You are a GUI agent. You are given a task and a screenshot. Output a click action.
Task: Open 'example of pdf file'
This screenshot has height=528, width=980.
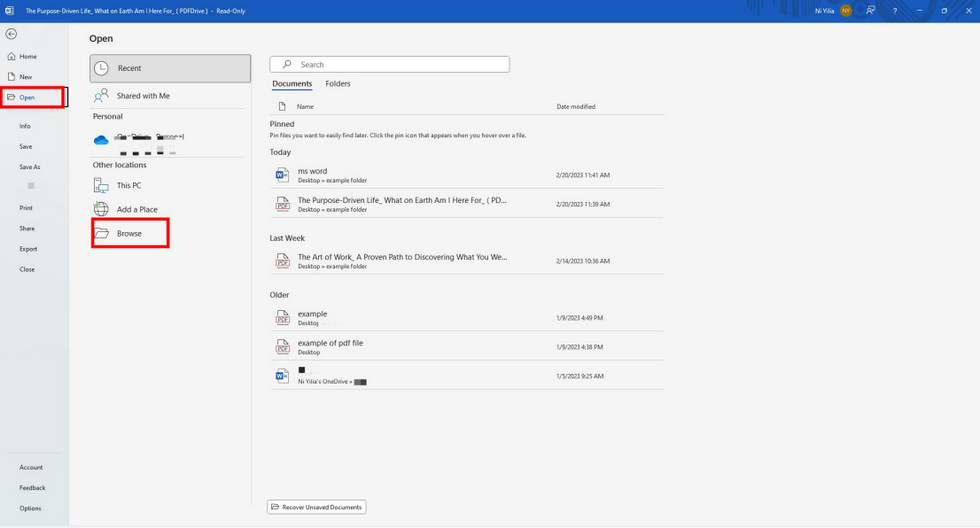pyautogui.click(x=466, y=347)
